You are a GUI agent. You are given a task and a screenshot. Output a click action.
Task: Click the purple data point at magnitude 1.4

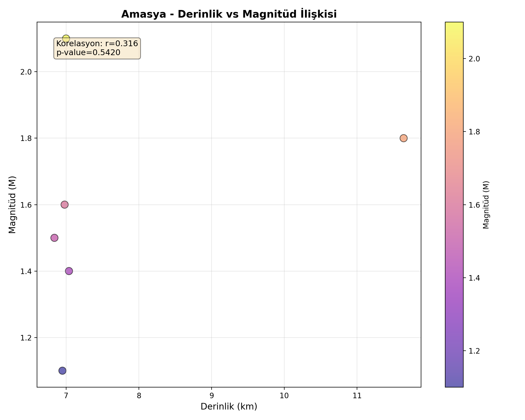click(69, 271)
